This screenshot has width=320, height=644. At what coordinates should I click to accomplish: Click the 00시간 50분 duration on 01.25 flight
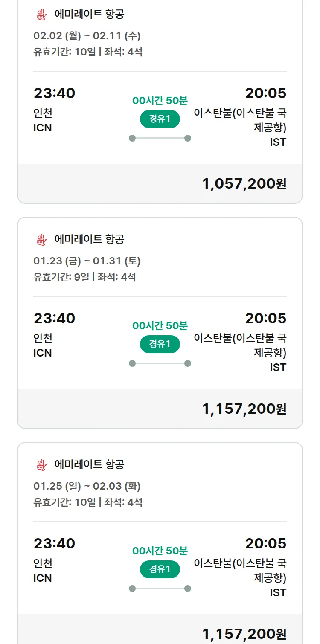coord(160,551)
